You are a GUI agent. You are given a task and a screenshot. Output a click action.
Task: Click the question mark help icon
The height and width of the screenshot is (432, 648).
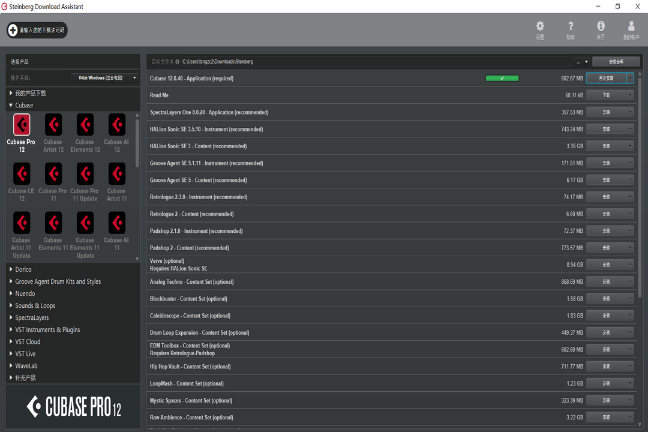click(570, 27)
